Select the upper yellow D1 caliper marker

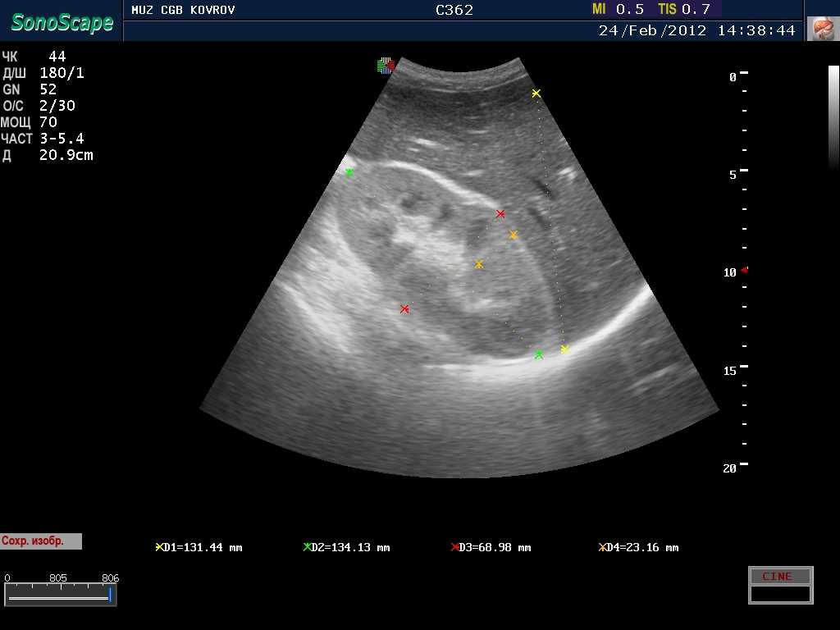coord(536,94)
